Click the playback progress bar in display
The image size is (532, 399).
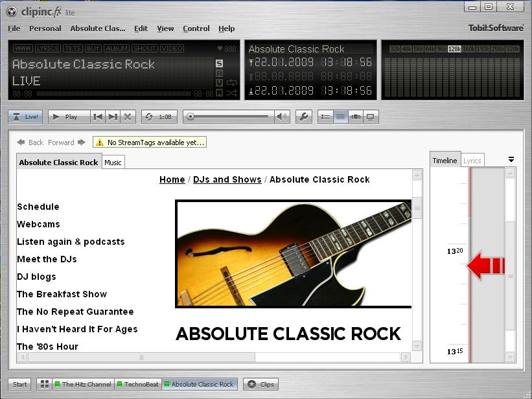(113, 93)
